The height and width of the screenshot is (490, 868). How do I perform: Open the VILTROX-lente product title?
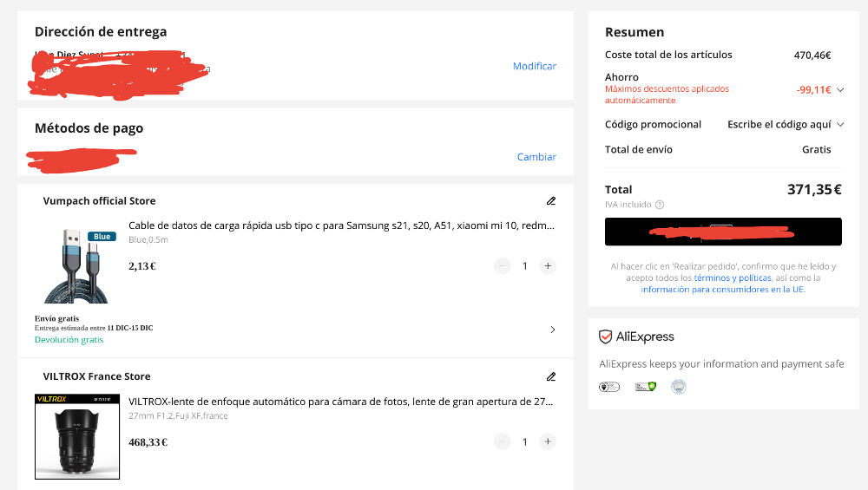340,402
